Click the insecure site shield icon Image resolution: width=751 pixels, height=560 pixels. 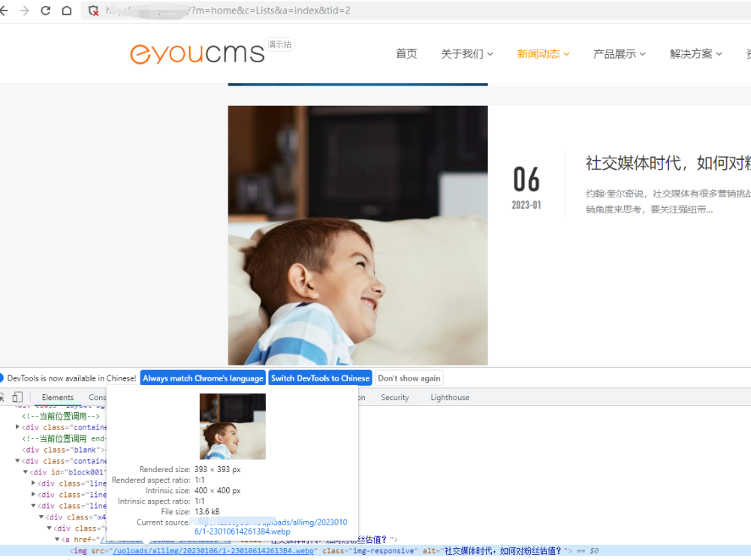tap(93, 11)
